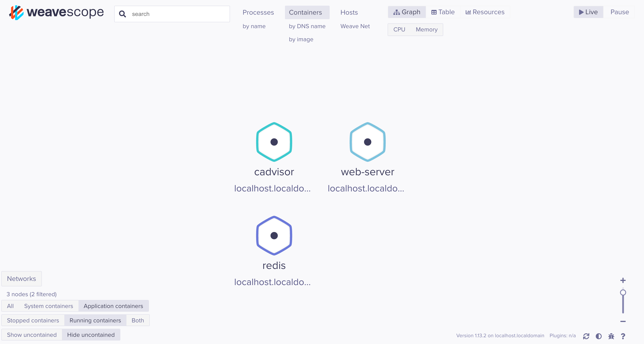The width and height of the screenshot is (644, 344).
Task: Show only Running containers
Action: (x=95, y=320)
